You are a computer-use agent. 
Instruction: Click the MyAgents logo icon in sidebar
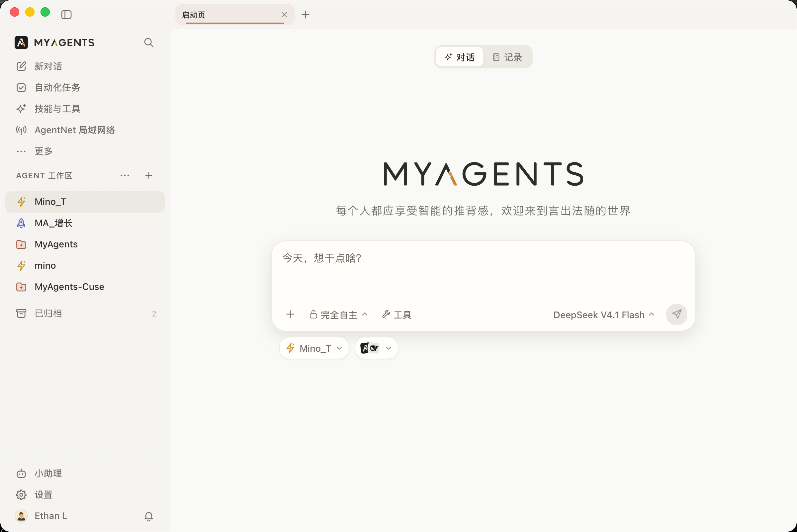[21, 43]
